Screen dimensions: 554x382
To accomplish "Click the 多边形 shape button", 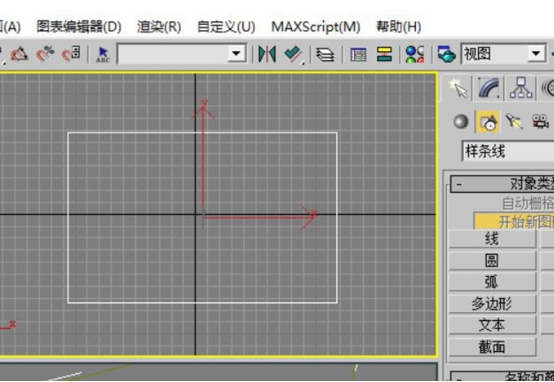I will [x=492, y=304].
